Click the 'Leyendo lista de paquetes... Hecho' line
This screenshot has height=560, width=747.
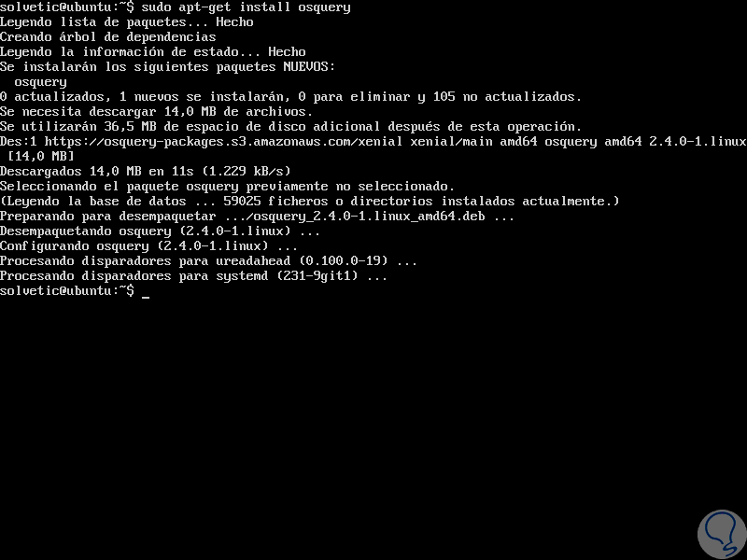click(127, 21)
